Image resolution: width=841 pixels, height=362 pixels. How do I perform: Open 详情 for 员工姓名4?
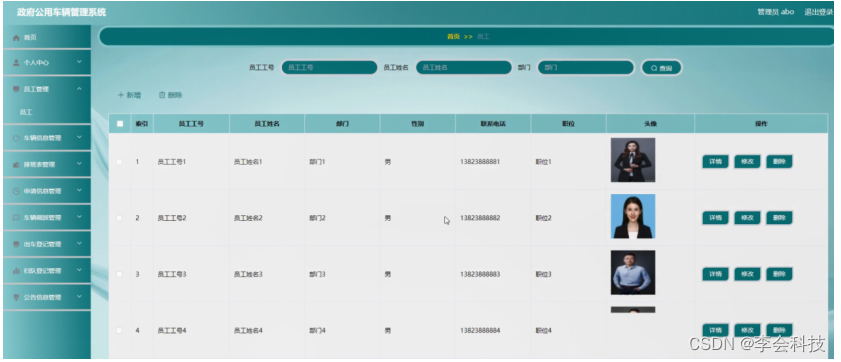click(x=715, y=330)
